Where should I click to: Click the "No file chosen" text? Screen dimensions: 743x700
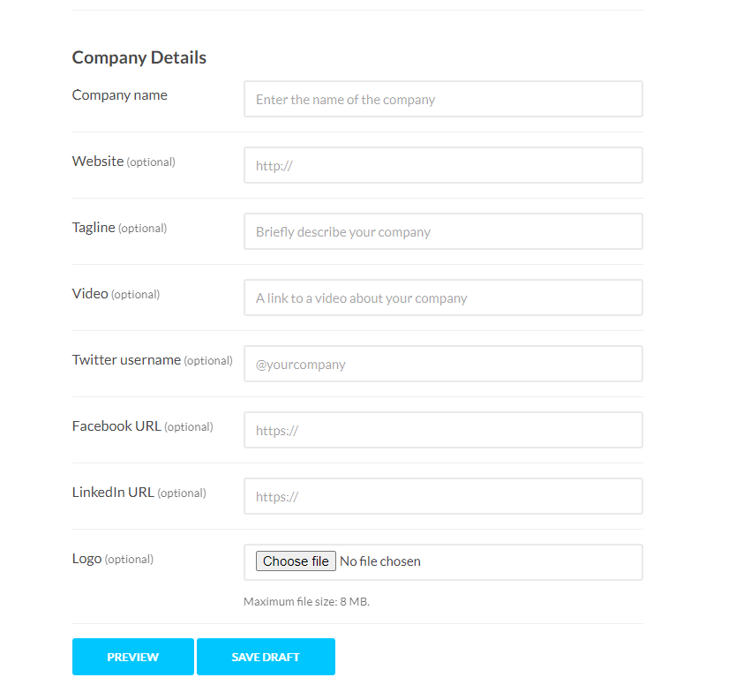click(x=380, y=561)
